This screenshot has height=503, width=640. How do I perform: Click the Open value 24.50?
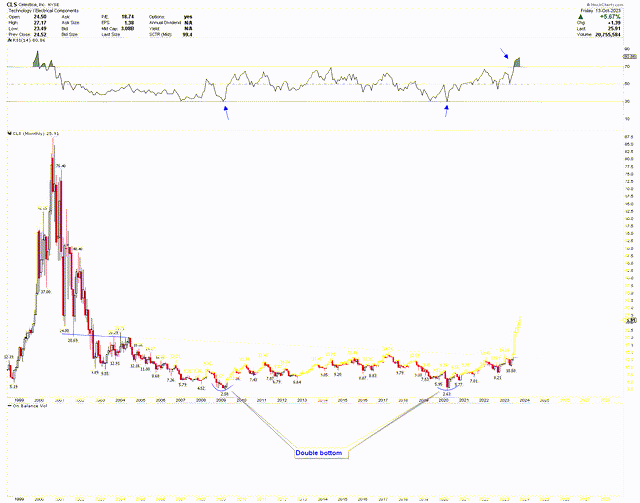(40, 17)
